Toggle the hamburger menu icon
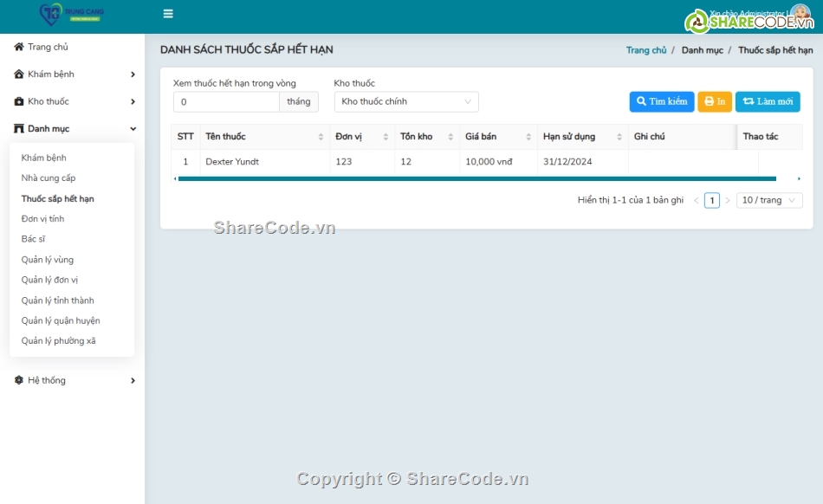 pyautogui.click(x=168, y=14)
